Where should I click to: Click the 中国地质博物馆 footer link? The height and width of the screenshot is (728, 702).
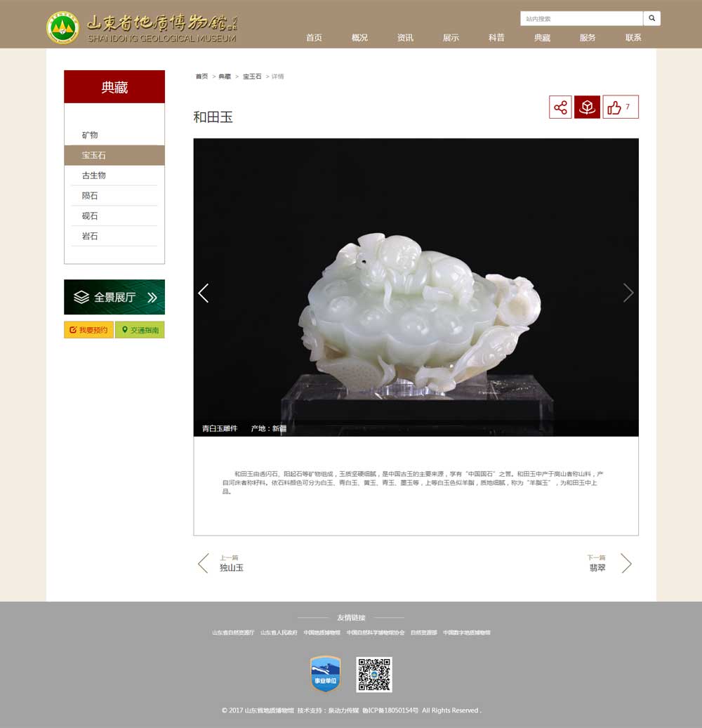[x=322, y=633]
